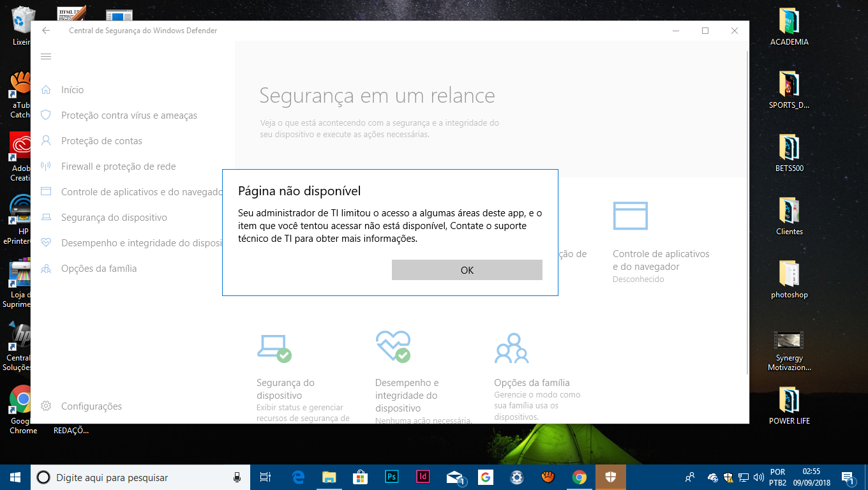Select the Google Chrome desktop shortcut
The height and width of the screenshot is (490, 868).
point(23,410)
